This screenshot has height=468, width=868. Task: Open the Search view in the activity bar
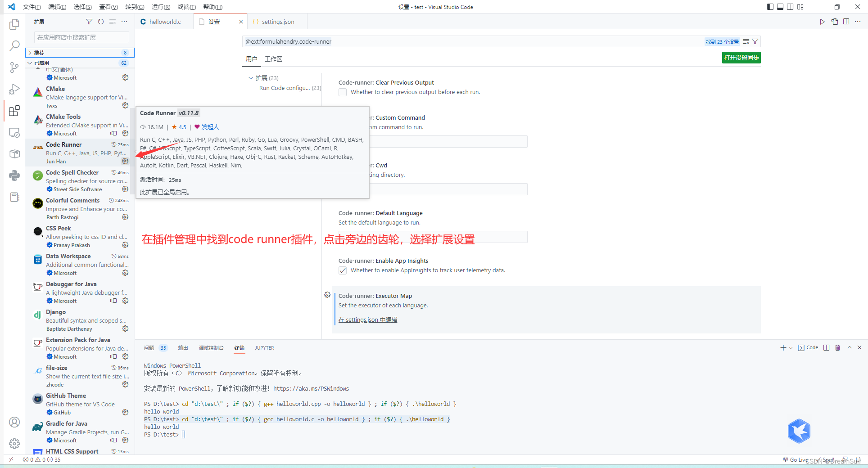pos(14,45)
